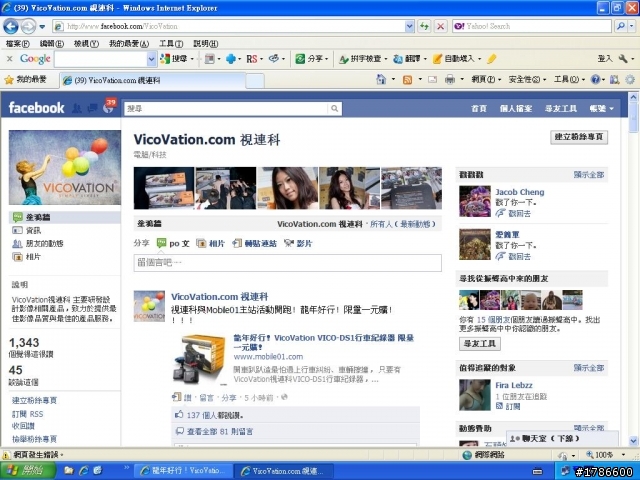
Task: Open the 編輯(E) Edit menu
Action: click(51, 43)
